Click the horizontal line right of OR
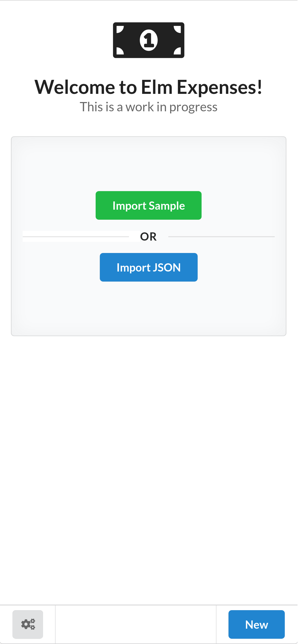The height and width of the screenshot is (644, 298). pyautogui.click(x=222, y=237)
